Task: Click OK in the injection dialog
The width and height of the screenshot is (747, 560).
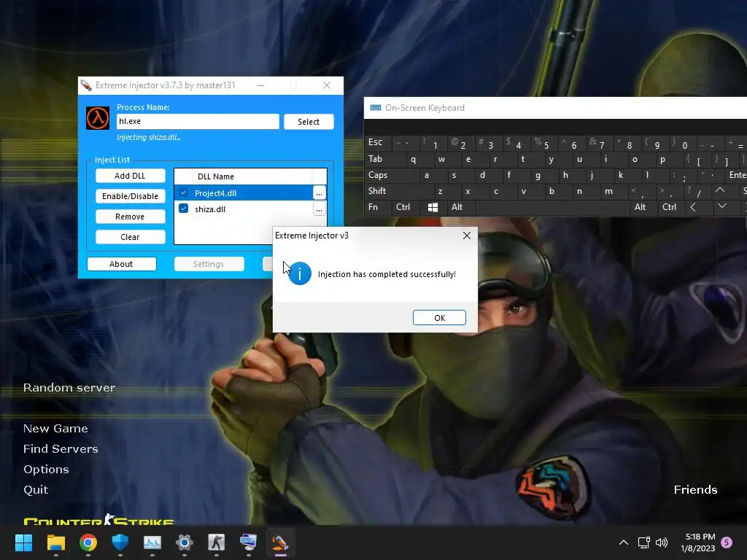Action: pos(439,318)
